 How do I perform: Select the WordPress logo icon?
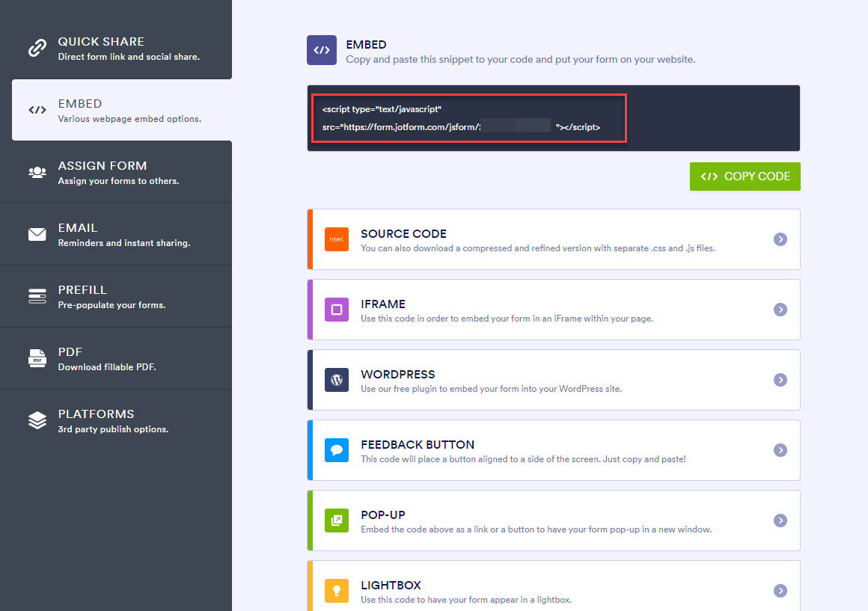[336, 380]
